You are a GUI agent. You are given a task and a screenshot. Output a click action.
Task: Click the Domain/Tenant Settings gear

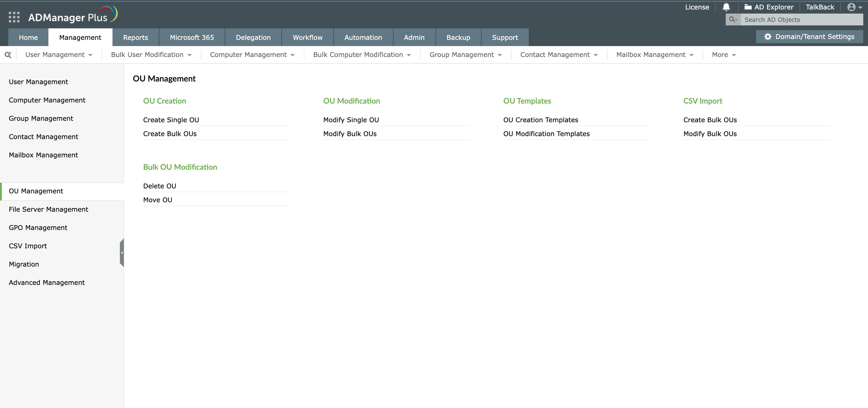tap(768, 37)
